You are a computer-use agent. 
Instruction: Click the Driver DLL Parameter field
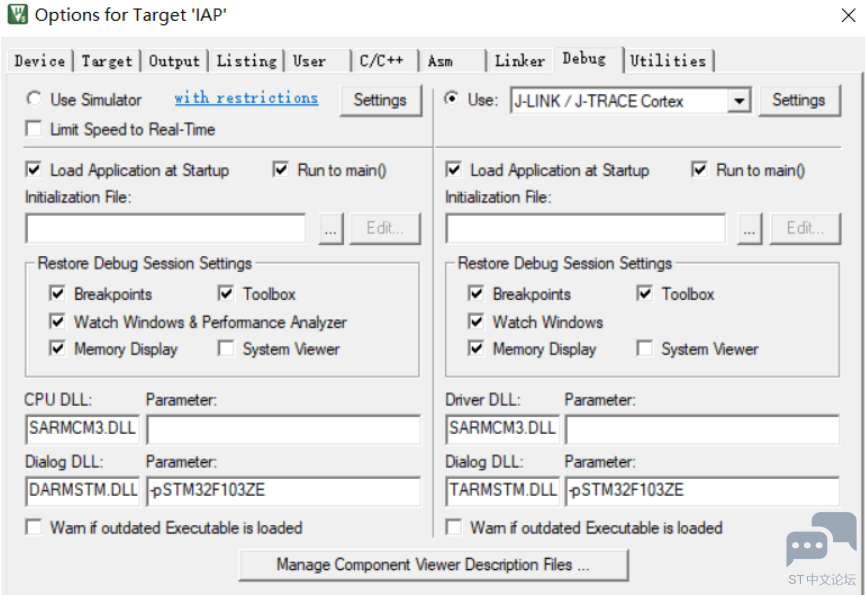pos(703,430)
